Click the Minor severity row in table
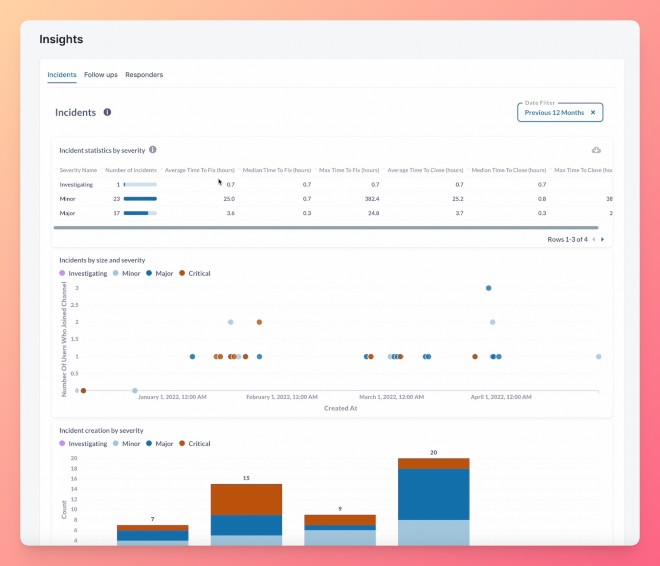 (333, 199)
